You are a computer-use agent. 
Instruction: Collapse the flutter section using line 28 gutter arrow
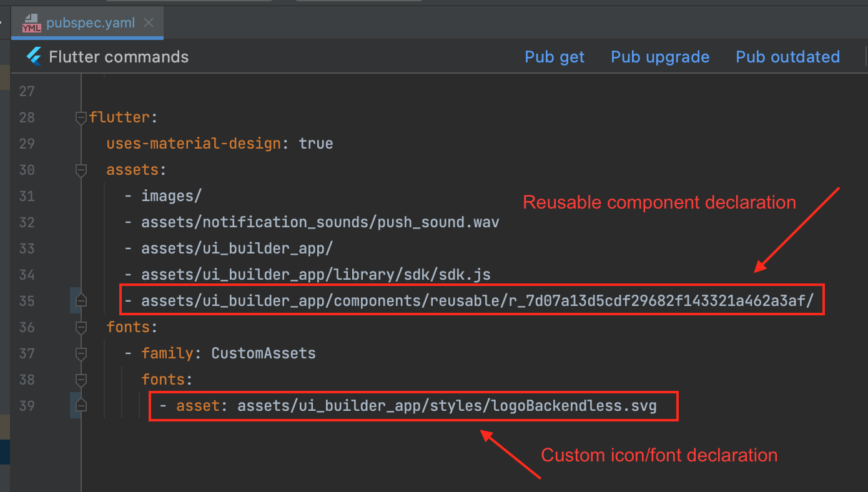(x=81, y=117)
